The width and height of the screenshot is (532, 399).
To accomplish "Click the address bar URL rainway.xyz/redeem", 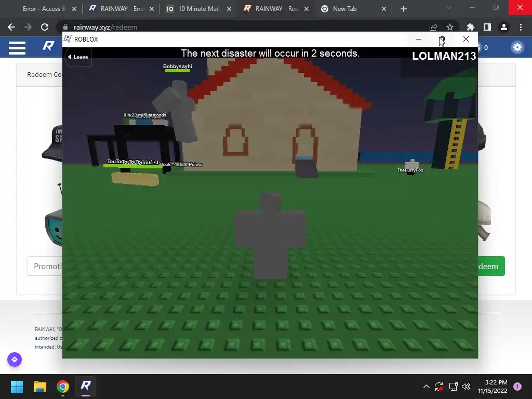I will (x=105, y=27).
